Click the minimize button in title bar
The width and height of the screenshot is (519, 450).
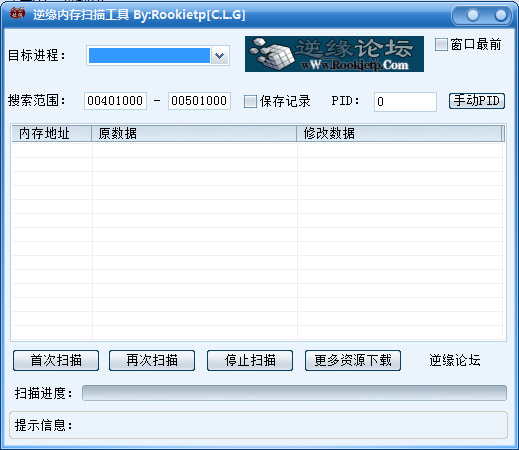point(472,15)
